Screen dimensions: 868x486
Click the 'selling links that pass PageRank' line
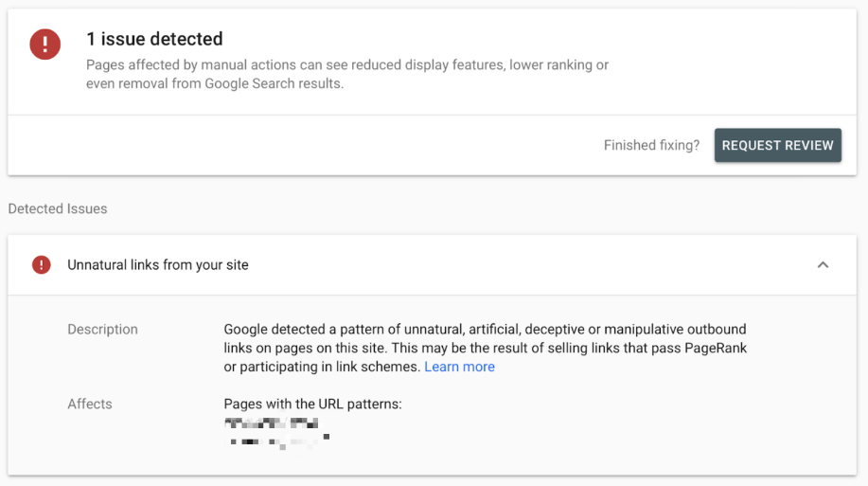[x=485, y=348]
